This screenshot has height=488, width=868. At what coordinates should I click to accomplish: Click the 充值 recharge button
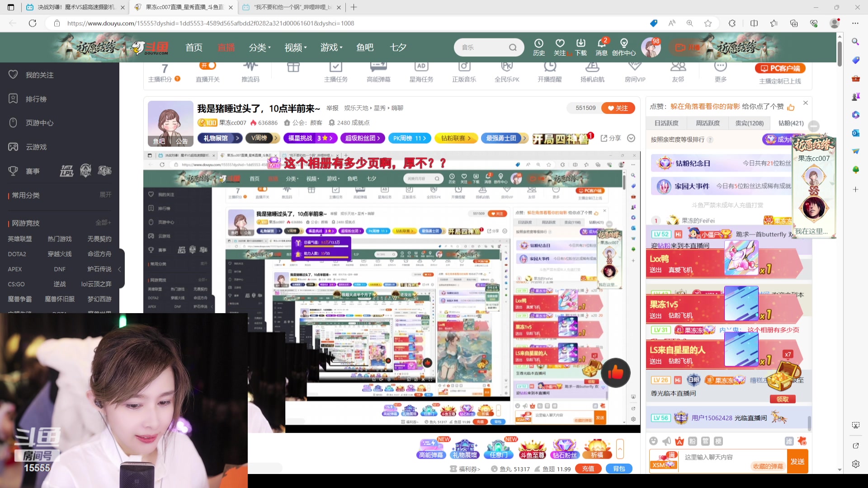(588, 469)
